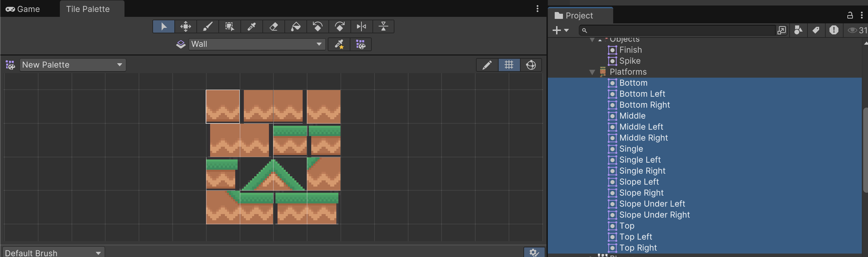The width and height of the screenshot is (868, 257).
Task: Open the Wall active tilemap dropdown
Action: click(257, 44)
